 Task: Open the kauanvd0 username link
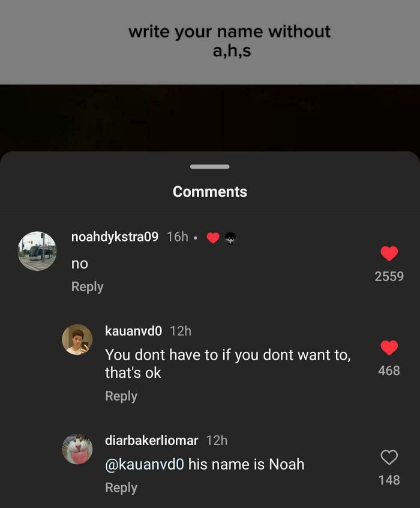pos(133,331)
